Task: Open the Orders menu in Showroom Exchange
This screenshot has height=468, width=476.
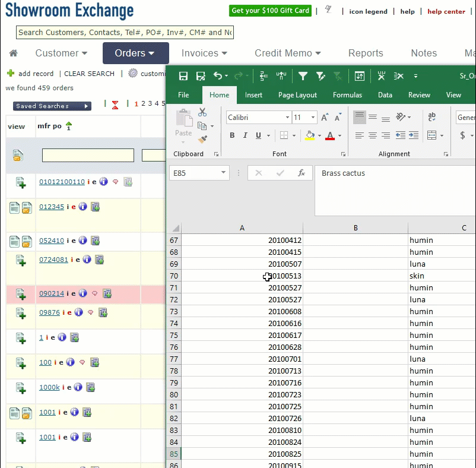Action: coord(135,53)
